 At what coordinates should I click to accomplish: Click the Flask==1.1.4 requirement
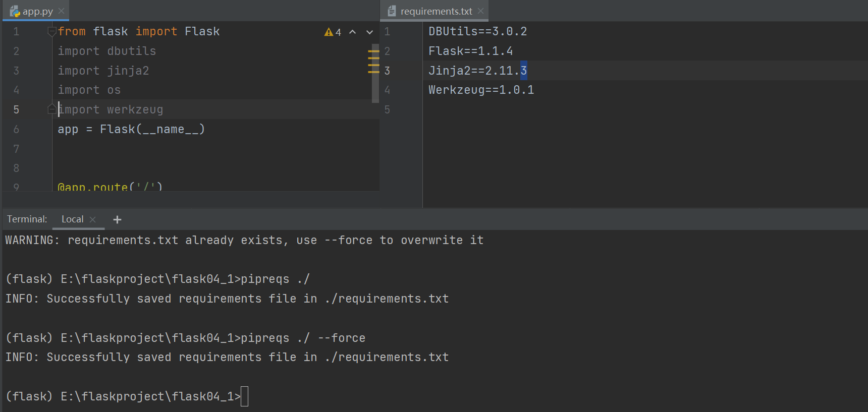470,51
